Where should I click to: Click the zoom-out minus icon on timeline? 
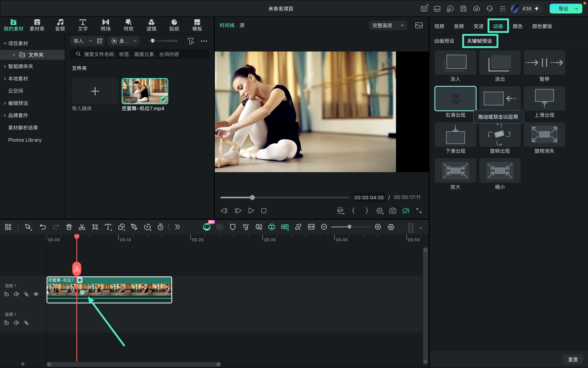point(324,227)
